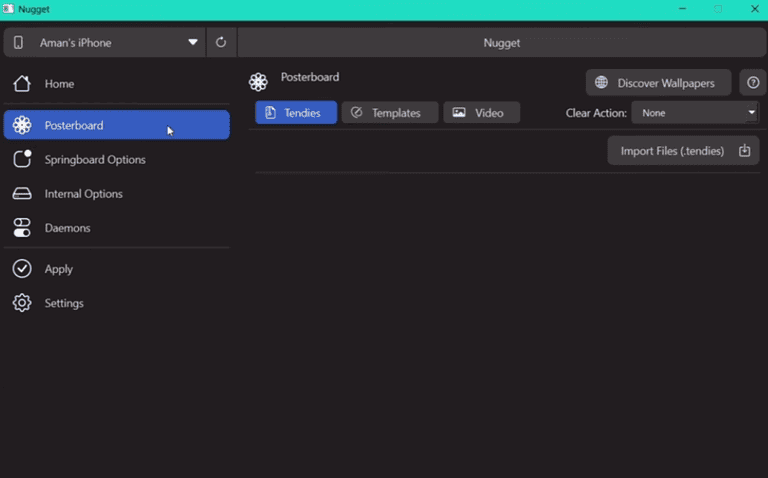
Task: Click the Home house icon
Action: coord(22,84)
